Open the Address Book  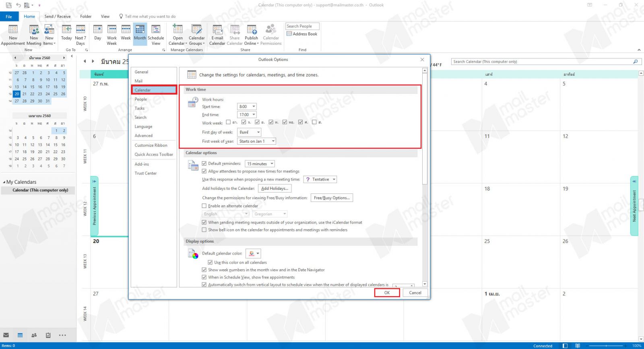[x=302, y=34]
